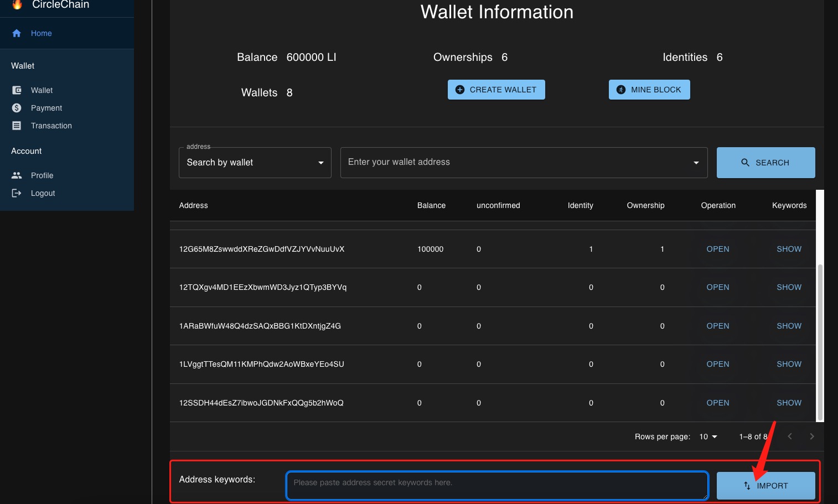Screen dimensions: 838x504
Task: Navigate to Payment in sidebar
Action: (46, 108)
